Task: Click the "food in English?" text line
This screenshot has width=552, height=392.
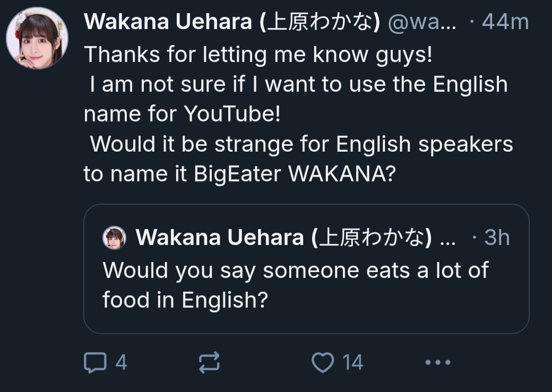Action: (184, 301)
